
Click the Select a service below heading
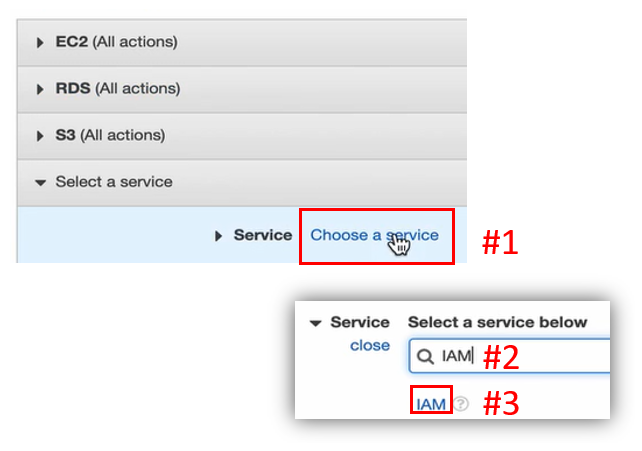point(497,322)
